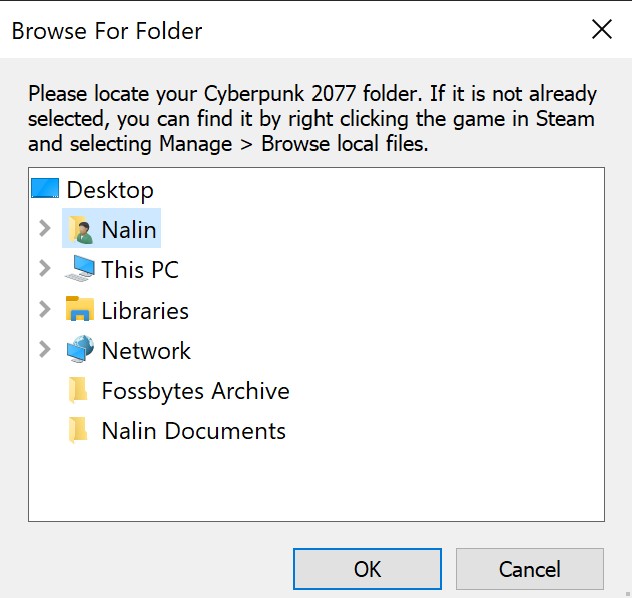Close the Browse For Folder dialog
The width and height of the screenshot is (632, 598).
[x=602, y=29]
